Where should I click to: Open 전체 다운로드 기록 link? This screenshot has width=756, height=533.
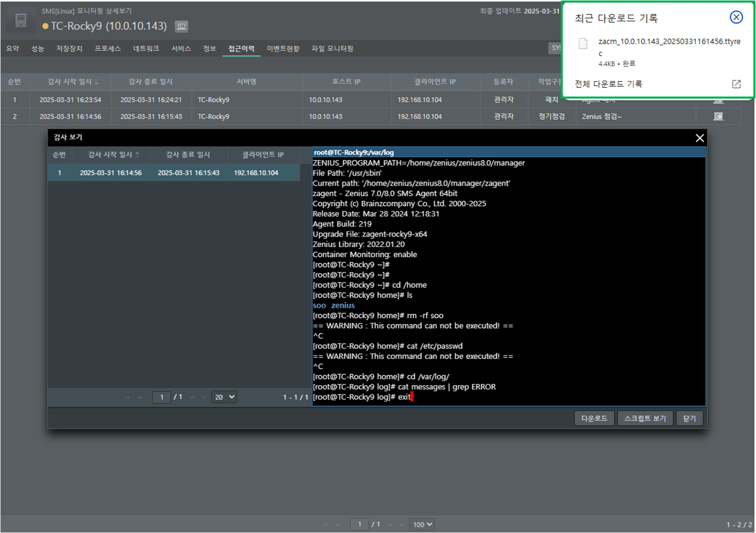pos(609,84)
